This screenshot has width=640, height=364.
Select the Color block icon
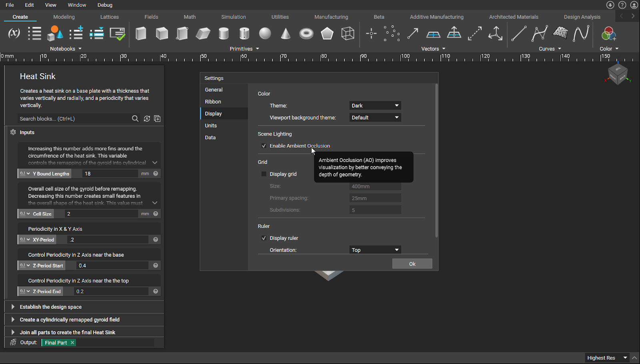tap(609, 34)
